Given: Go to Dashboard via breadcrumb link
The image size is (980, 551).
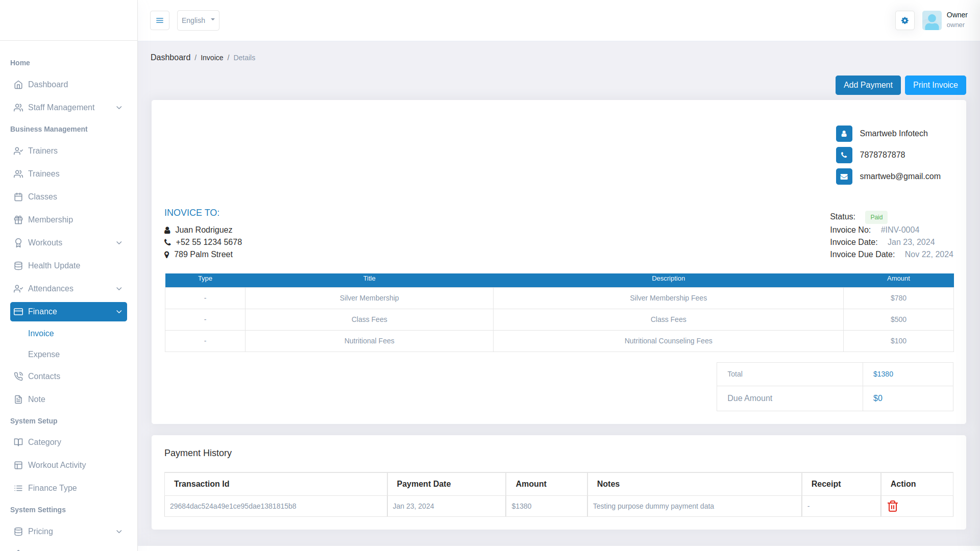Looking at the screenshot, I should click(170, 58).
